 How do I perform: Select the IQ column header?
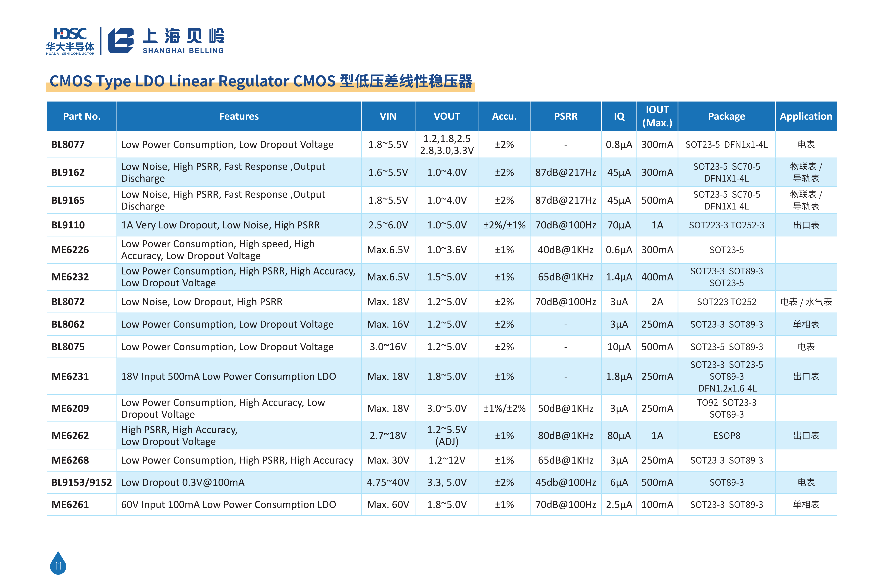click(619, 116)
